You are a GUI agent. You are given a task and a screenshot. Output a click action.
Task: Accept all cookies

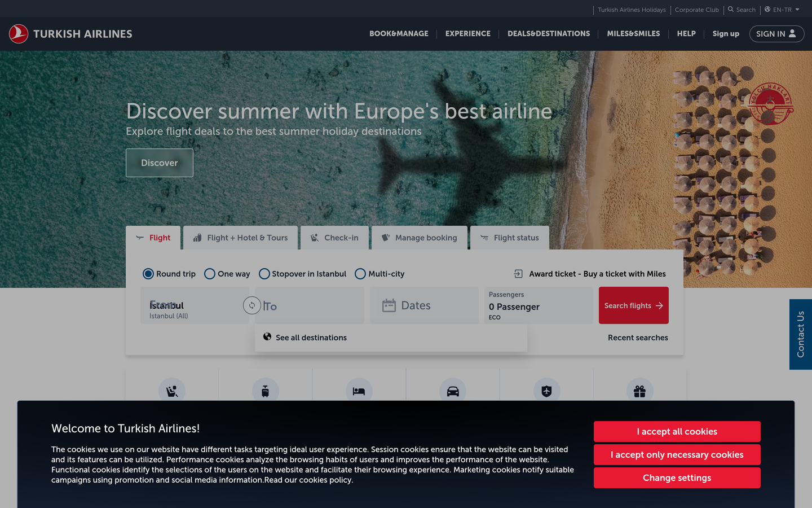click(677, 432)
